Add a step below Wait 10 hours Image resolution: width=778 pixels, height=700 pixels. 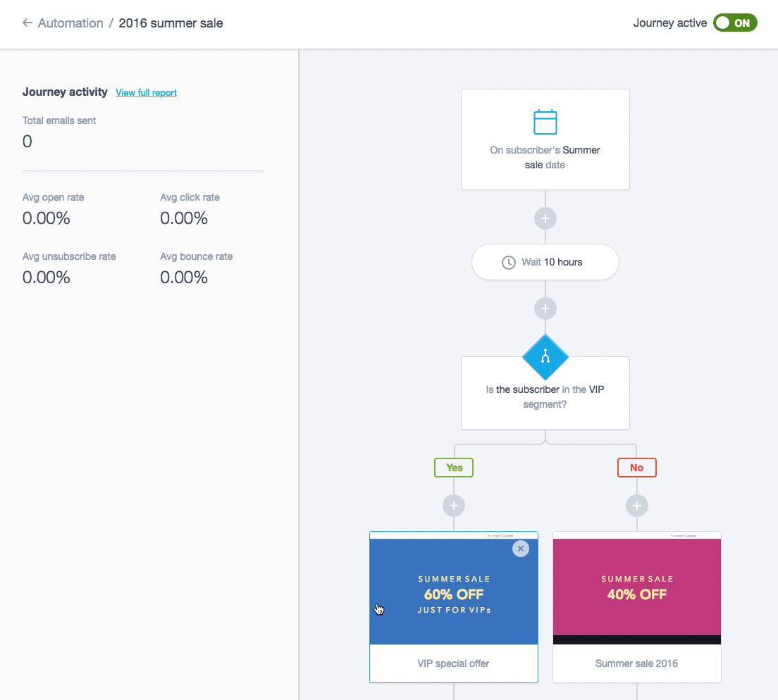point(545,308)
